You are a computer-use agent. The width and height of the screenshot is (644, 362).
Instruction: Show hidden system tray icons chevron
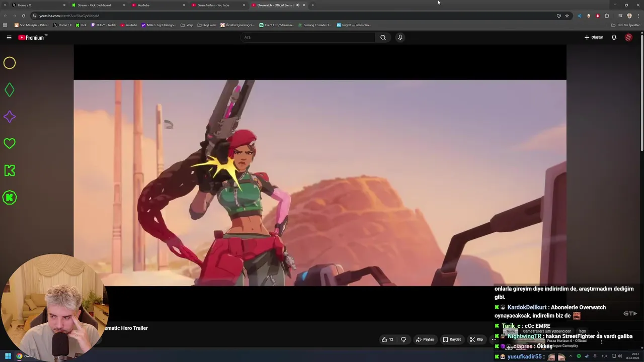[x=571, y=356]
